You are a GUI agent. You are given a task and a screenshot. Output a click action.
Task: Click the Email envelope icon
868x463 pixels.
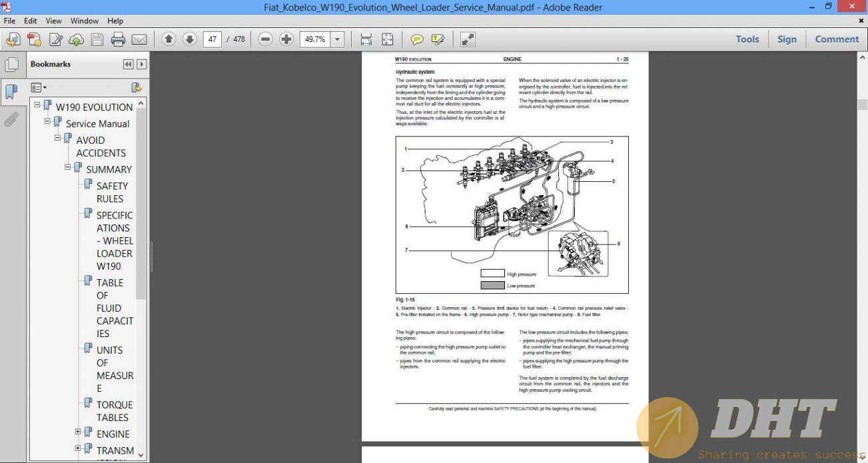coord(139,39)
